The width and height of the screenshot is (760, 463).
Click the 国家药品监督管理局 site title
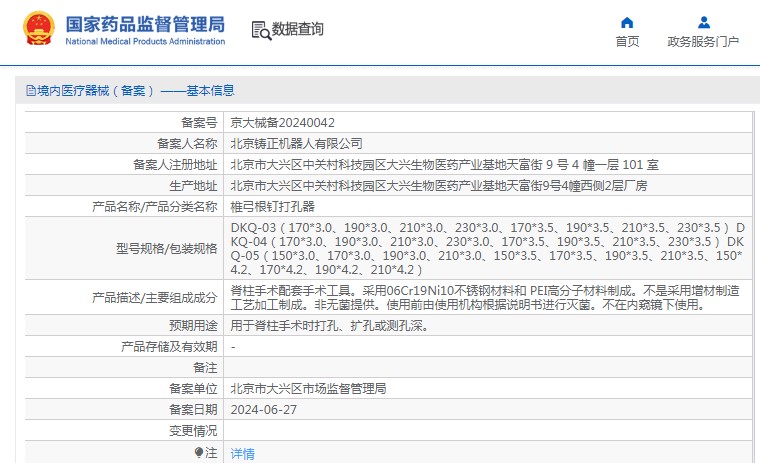(145, 24)
